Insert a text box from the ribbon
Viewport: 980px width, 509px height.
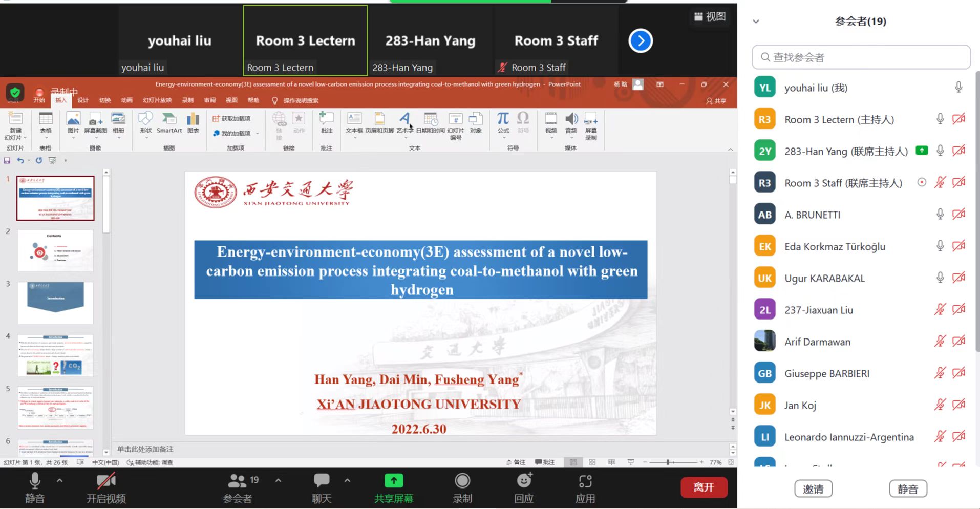coord(354,123)
